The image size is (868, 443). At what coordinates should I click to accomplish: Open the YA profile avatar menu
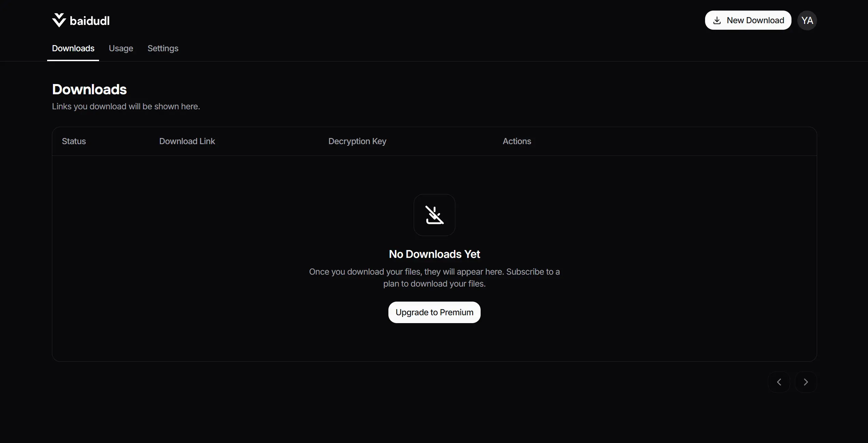tap(807, 20)
